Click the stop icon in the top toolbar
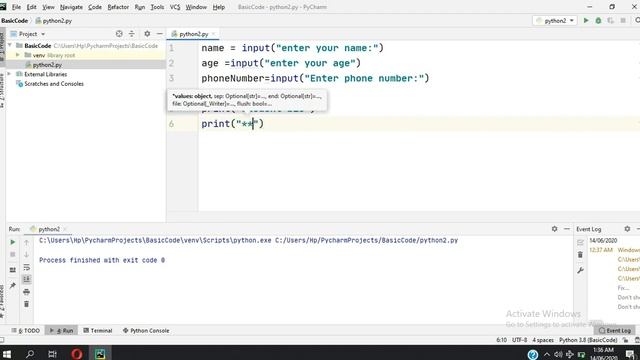This screenshot has height=360, width=640. coord(623,20)
